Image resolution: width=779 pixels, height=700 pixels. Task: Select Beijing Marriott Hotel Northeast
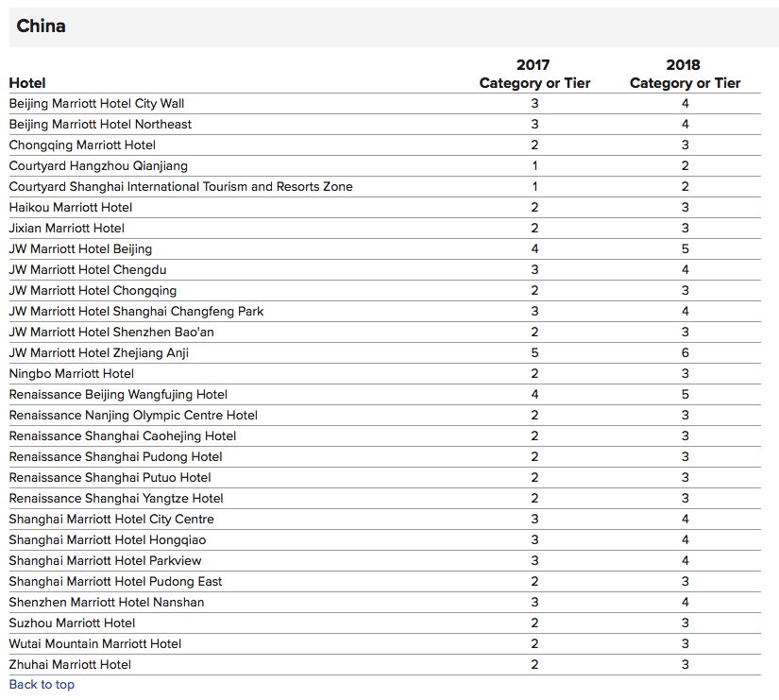pyautogui.click(x=100, y=125)
